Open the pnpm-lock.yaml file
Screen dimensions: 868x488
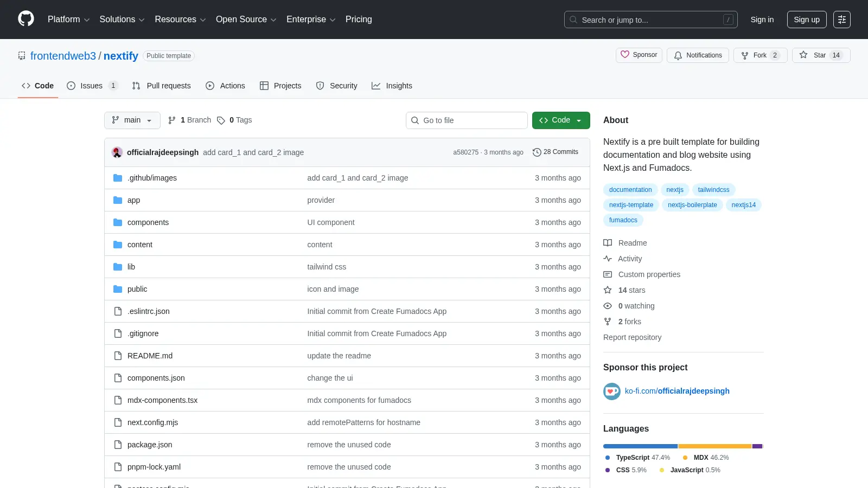[x=154, y=467]
